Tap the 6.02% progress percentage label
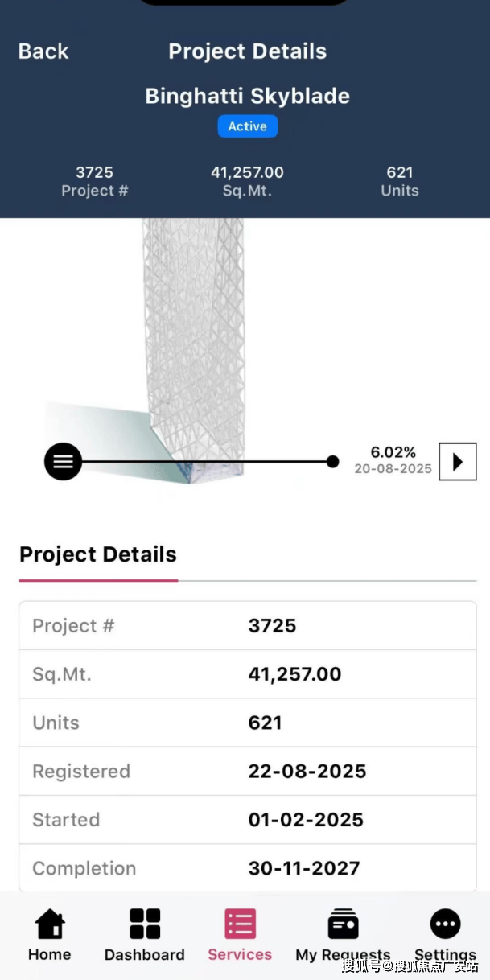This screenshot has width=490, height=980. [x=393, y=453]
